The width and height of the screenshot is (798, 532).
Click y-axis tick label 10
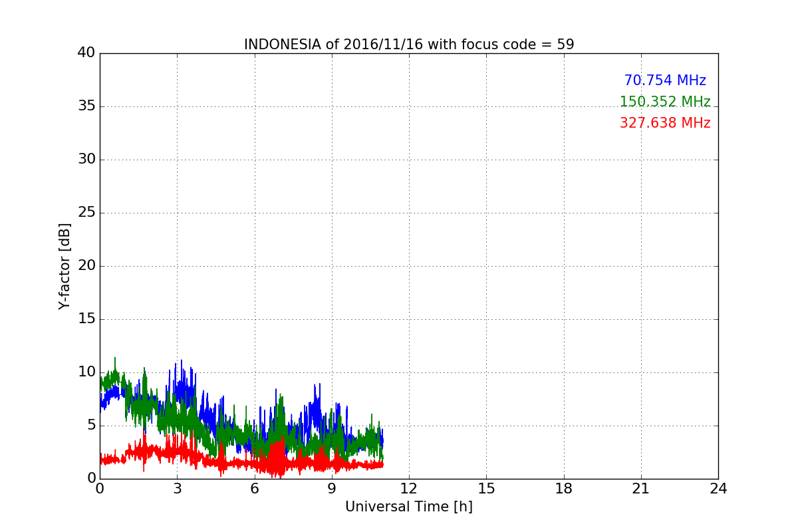point(86,372)
